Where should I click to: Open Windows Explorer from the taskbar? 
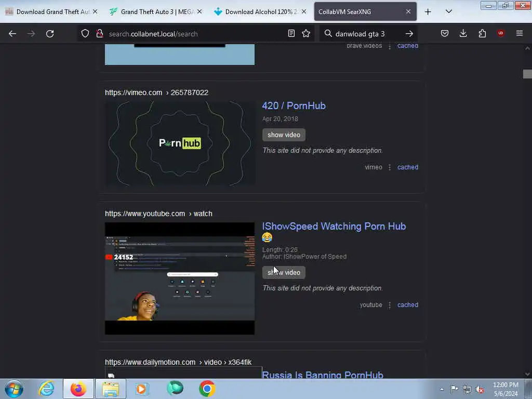[111, 389]
